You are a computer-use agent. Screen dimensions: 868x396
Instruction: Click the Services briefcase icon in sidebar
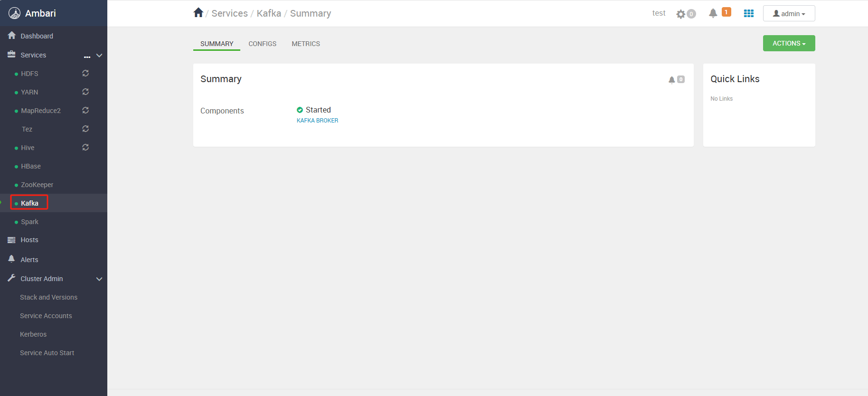(x=11, y=55)
